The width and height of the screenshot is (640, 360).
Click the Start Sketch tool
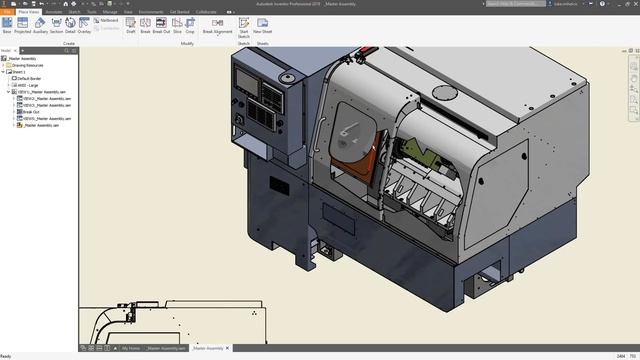(x=244, y=27)
